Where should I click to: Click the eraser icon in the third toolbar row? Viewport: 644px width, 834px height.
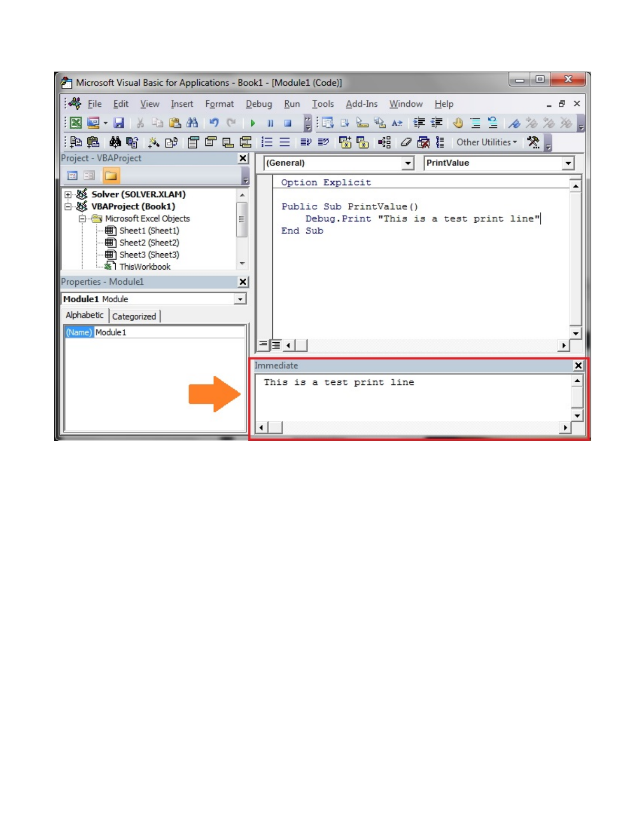[406, 142]
